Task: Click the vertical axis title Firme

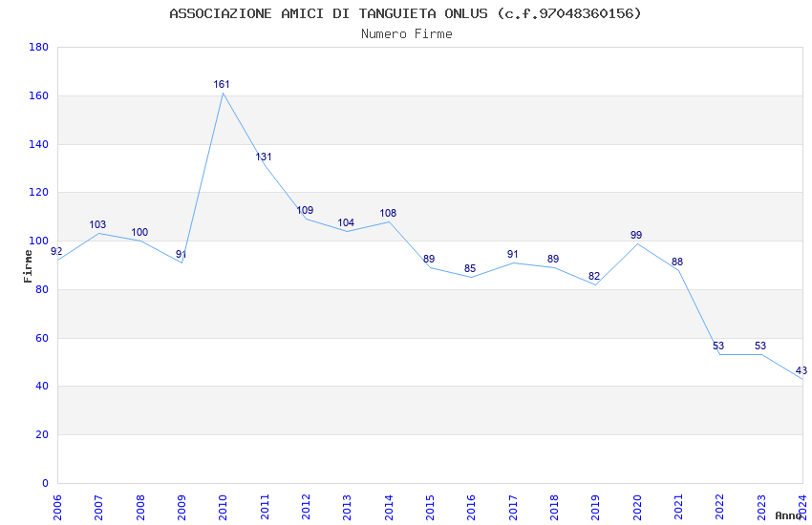Action: pyautogui.click(x=28, y=266)
